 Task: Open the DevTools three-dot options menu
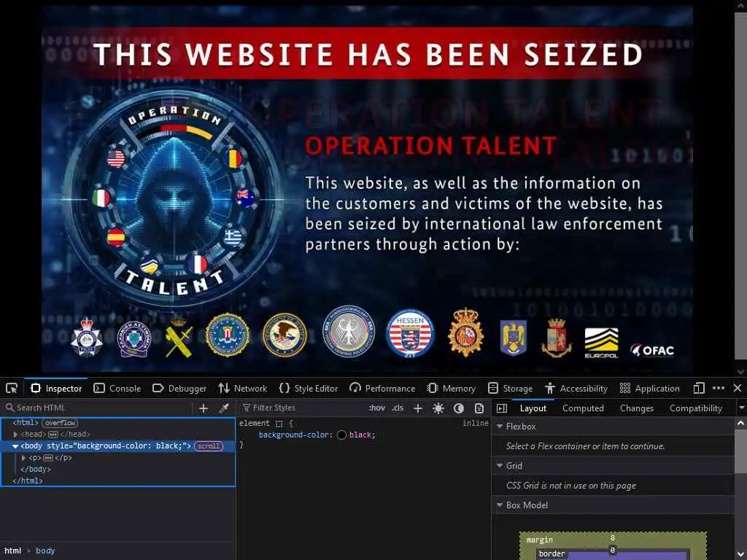(719, 388)
